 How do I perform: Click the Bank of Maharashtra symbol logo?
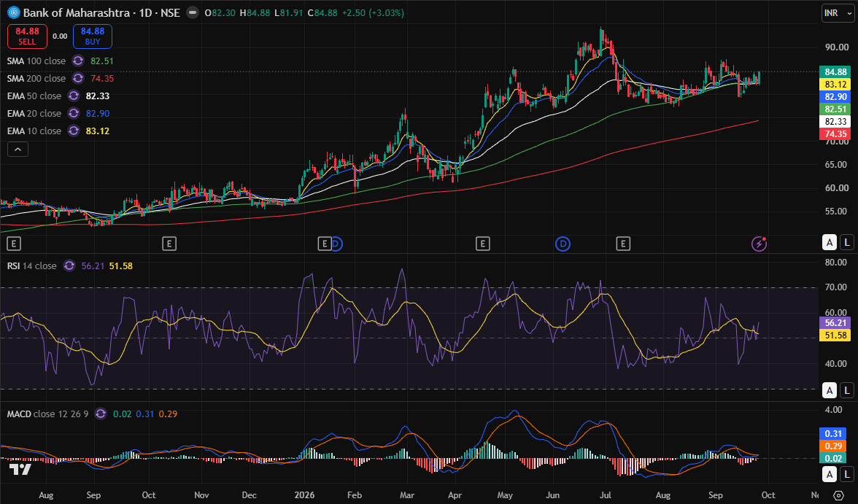tap(13, 12)
